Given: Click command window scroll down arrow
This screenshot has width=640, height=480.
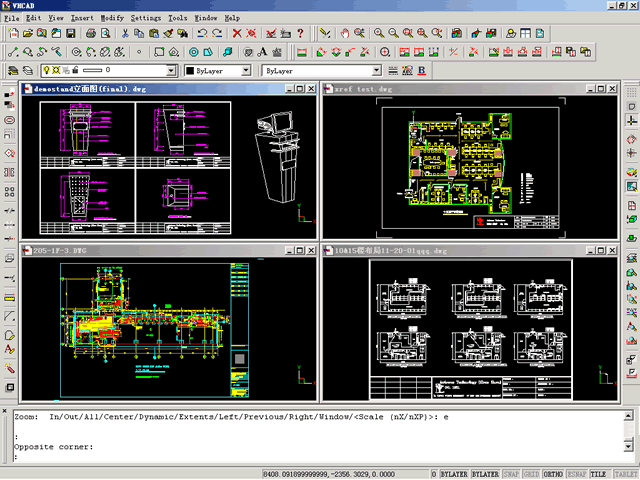Looking at the screenshot, I should tap(629, 447).
